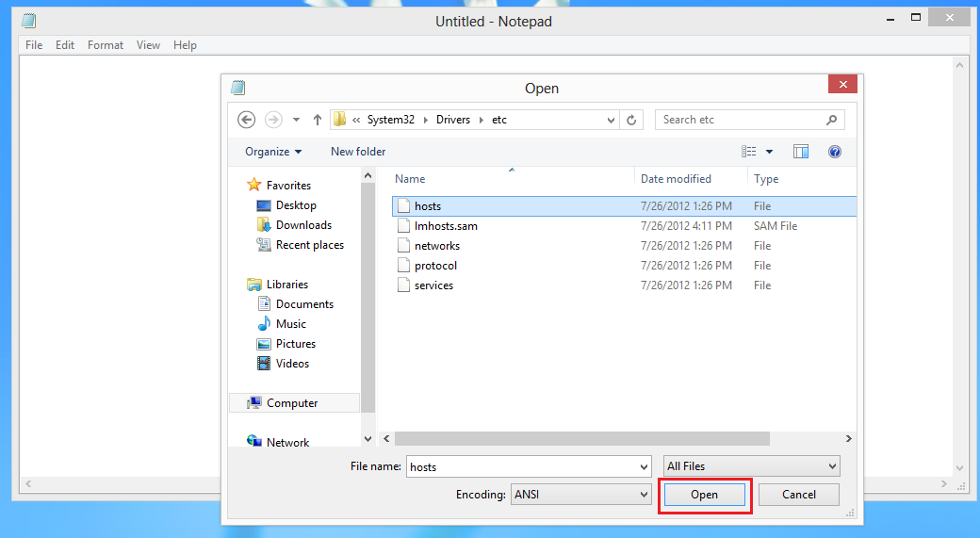Create a New folder
Viewport: 980px width, 538px height.
358,152
